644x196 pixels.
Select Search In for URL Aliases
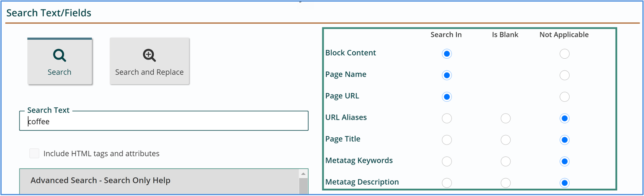point(447,118)
